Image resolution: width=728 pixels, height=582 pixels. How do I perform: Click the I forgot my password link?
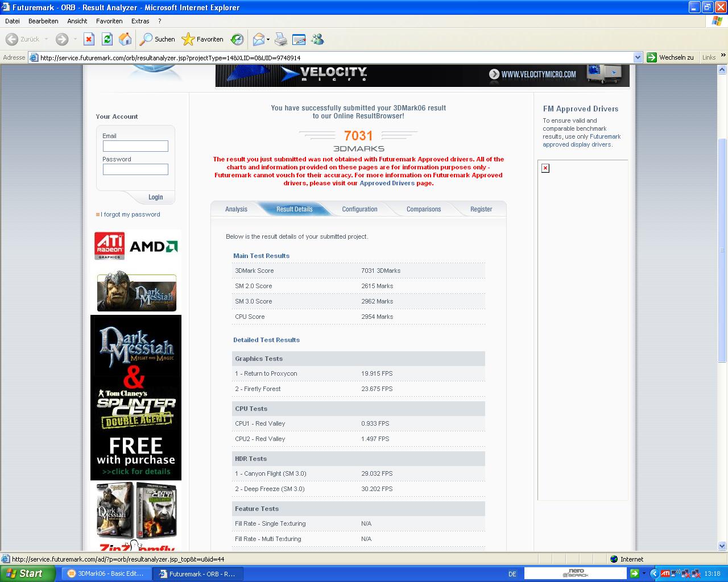click(130, 214)
